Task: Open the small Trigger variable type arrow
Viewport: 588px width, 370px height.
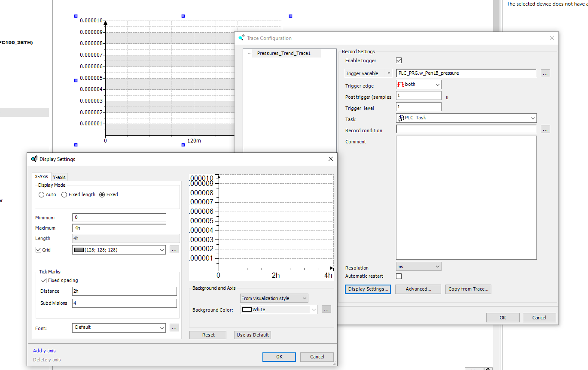Action: [x=389, y=73]
